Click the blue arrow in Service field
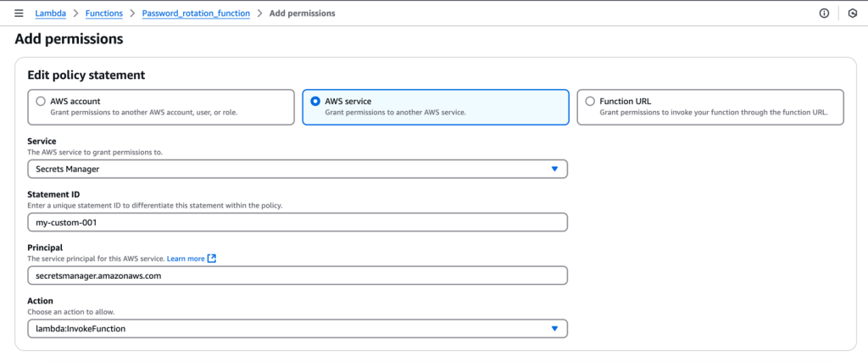The width and height of the screenshot is (868, 362). (554, 169)
